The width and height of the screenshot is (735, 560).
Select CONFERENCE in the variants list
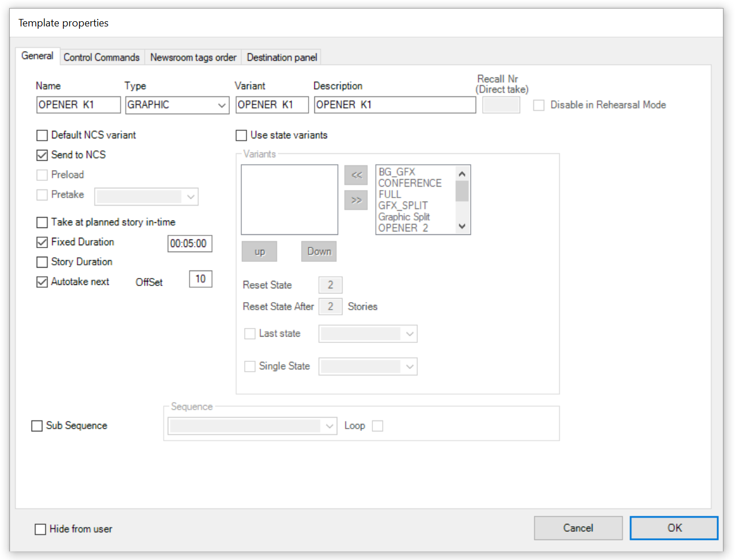(x=410, y=183)
